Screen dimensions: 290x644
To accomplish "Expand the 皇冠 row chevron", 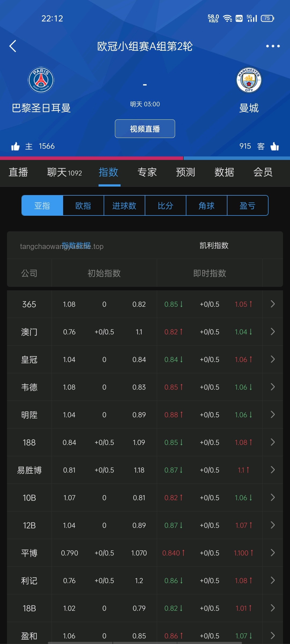I will (273, 359).
